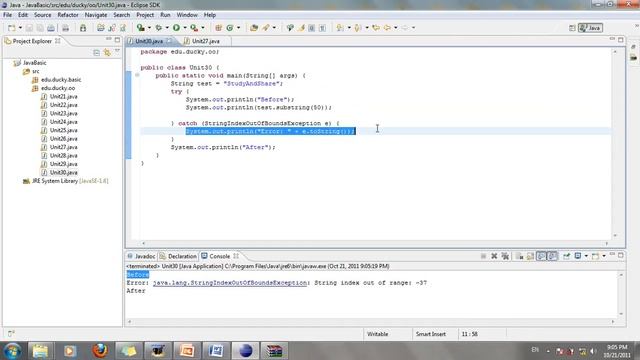
Task: Toggle Show Console on Standard Error change
Action: [552, 256]
